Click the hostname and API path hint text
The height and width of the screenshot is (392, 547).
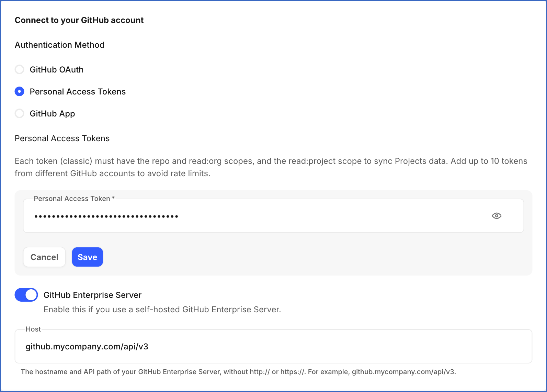(238, 372)
